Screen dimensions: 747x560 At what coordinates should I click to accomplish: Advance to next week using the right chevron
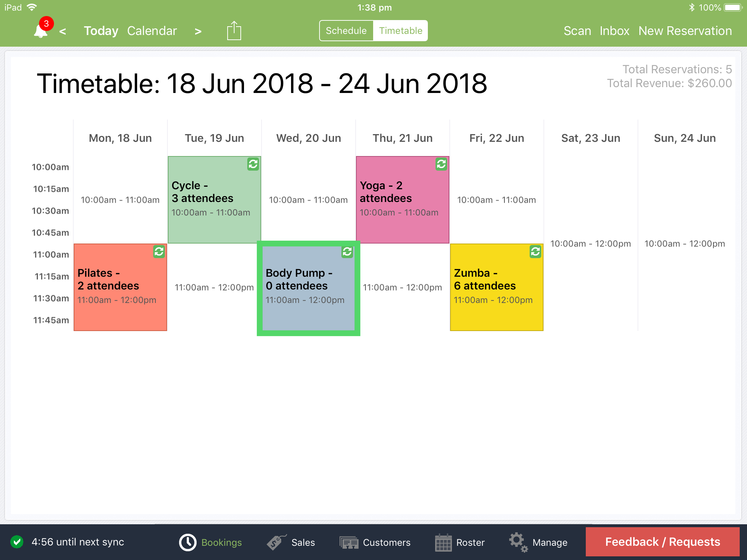[x=198, y=31]
